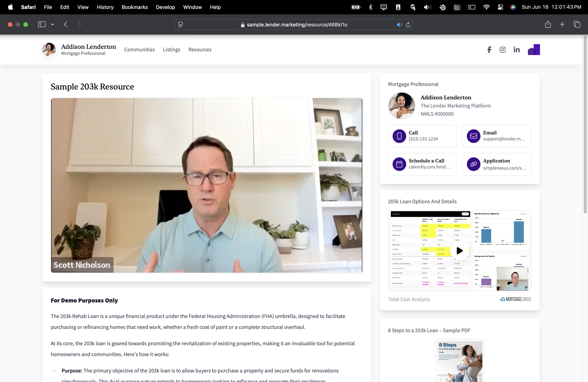Click the Email envelope icon
This screenshot has width=588, height=382.
tap(473, 136)
